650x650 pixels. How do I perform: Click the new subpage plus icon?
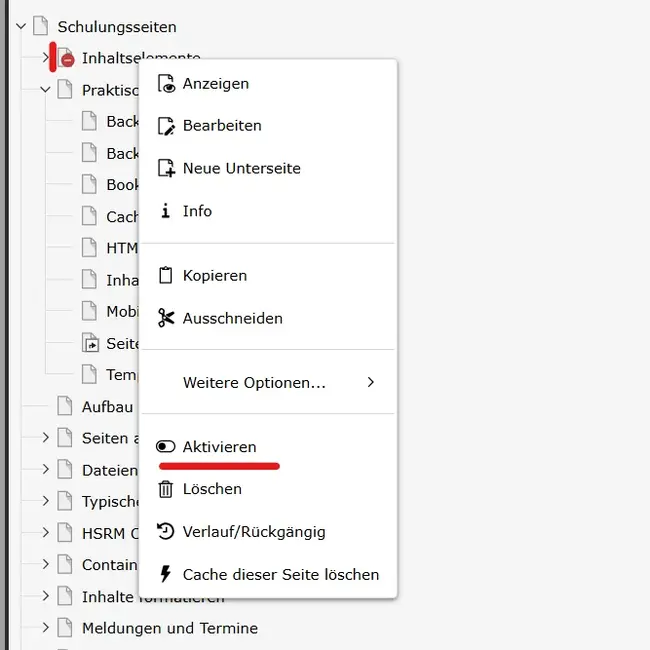click(x=166, y=169)
